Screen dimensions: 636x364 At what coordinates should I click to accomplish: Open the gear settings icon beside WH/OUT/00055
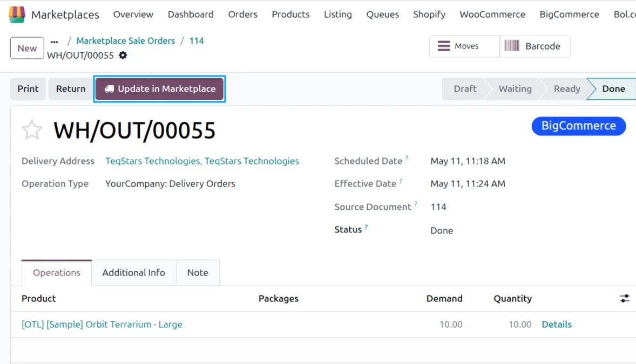123,55
